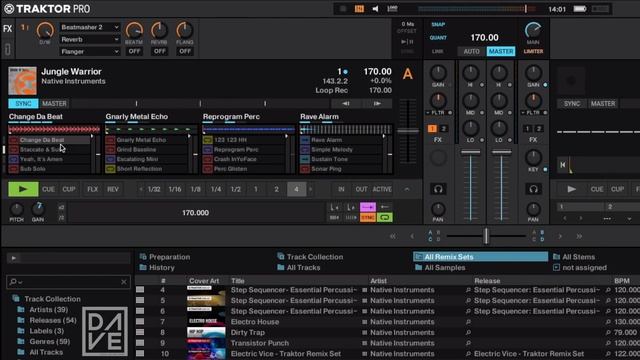Toggle SNAP mode
The width and height of the screenshot is (640, 360).
[x=438, y=24]
